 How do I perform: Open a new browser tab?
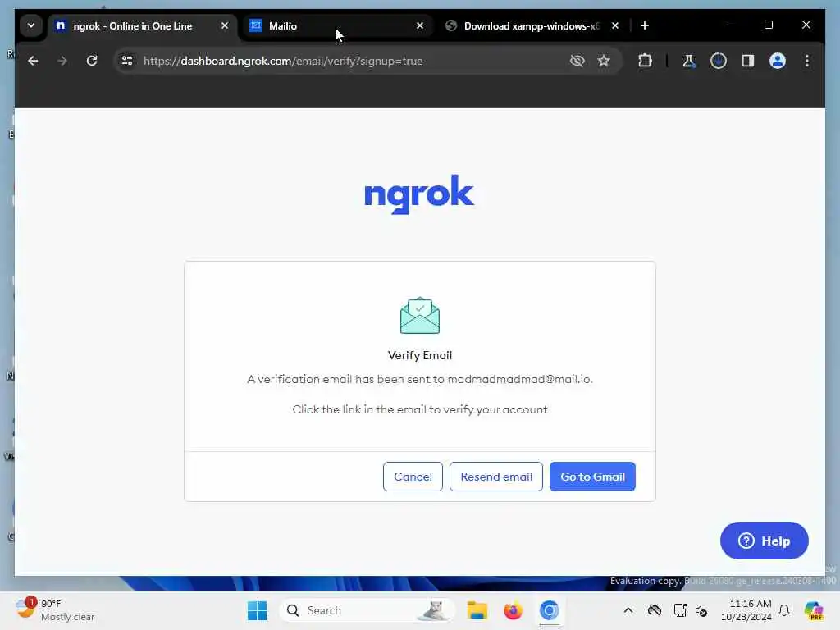point(645,25)
